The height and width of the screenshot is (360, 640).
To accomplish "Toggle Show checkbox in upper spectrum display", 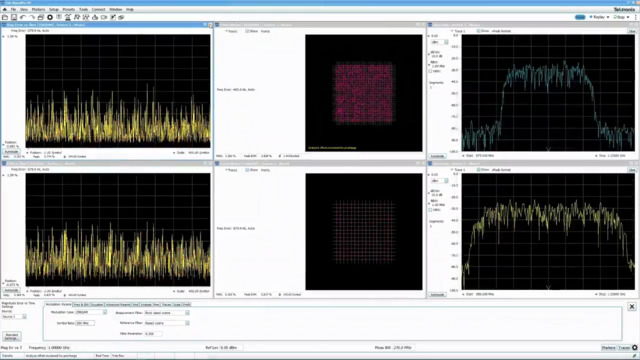I will click(x=479, y=31).
